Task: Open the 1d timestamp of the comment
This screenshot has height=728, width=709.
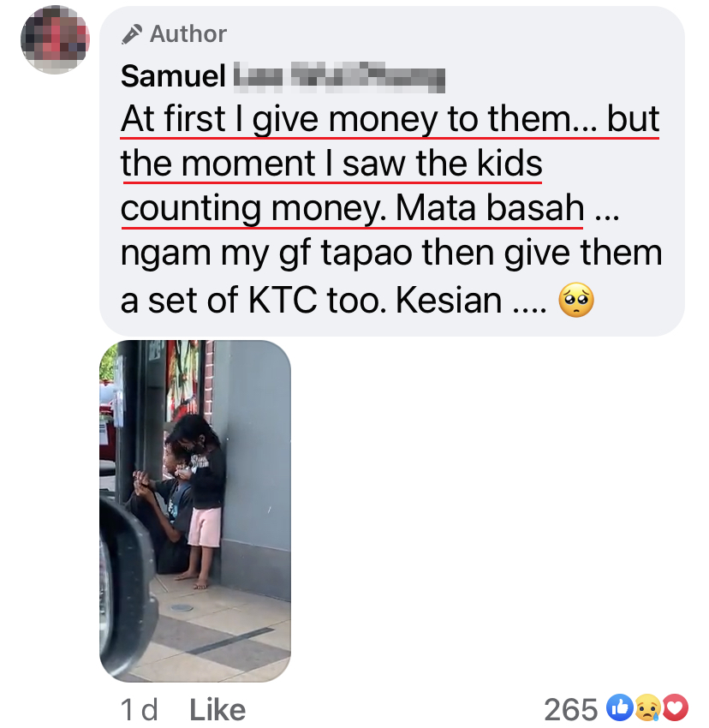Action: [140, 709]
